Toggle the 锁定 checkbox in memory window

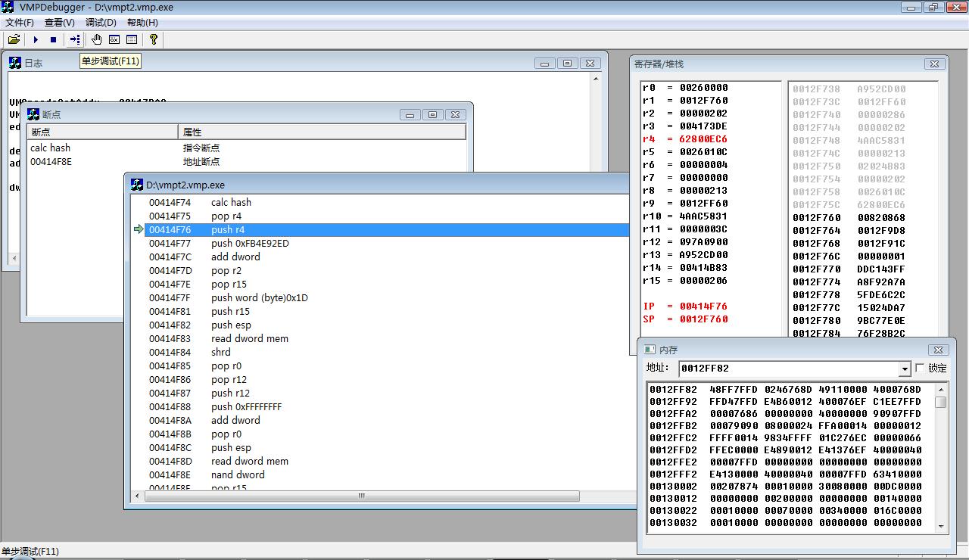(x=920, y=368)
